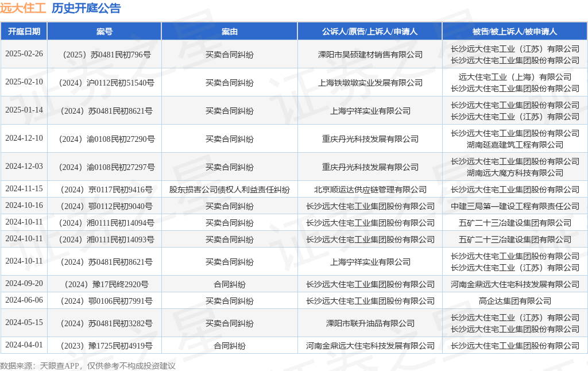The width and height of the screenshot is (588, 371).
Task: Click 合同纠纷 in the 2024-09-20 row
Action: coord(230,284)
